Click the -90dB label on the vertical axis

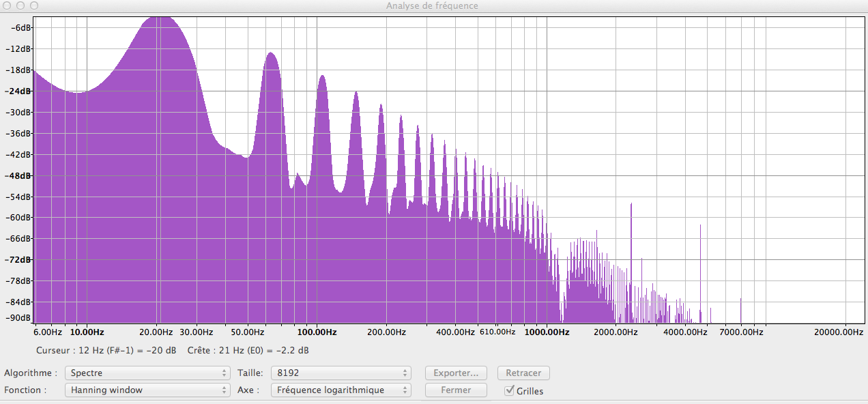point(20,317)
